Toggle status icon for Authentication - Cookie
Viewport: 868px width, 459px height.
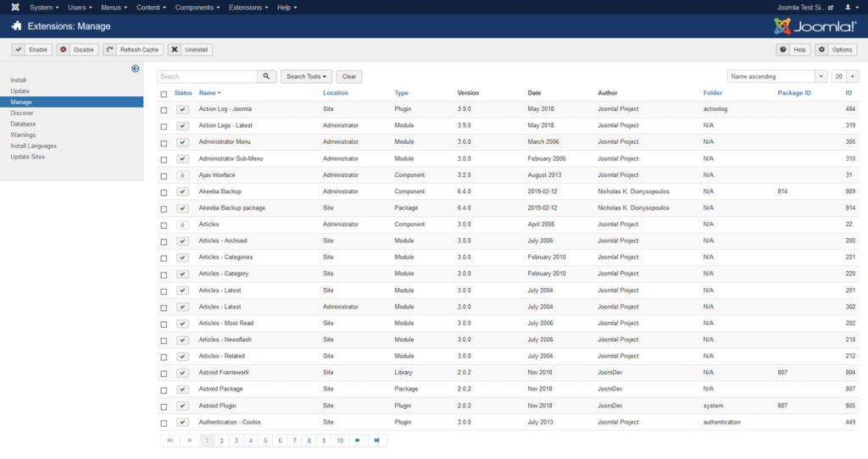pyautogui.click(x=182, y=423)
